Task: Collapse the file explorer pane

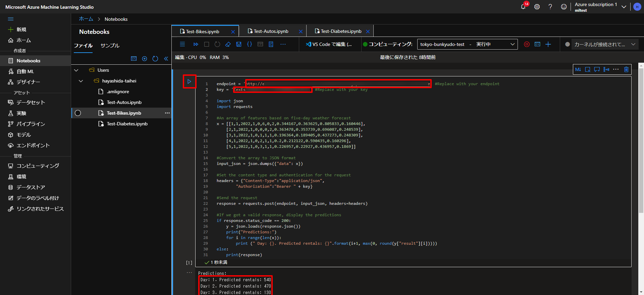Action: (166, 59)
